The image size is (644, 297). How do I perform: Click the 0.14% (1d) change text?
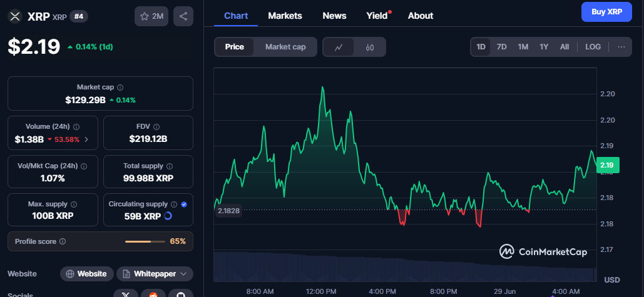(x=94, y=47)
